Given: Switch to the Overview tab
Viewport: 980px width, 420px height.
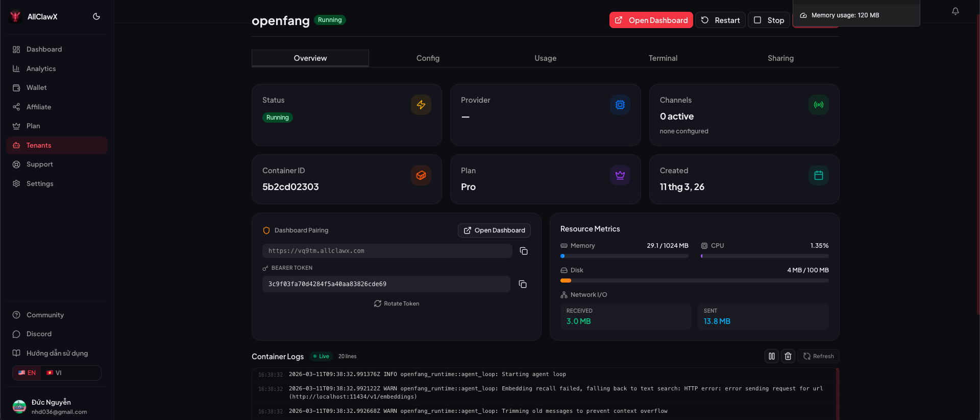Looking at the screenshot, I should [x=310, y=58].
